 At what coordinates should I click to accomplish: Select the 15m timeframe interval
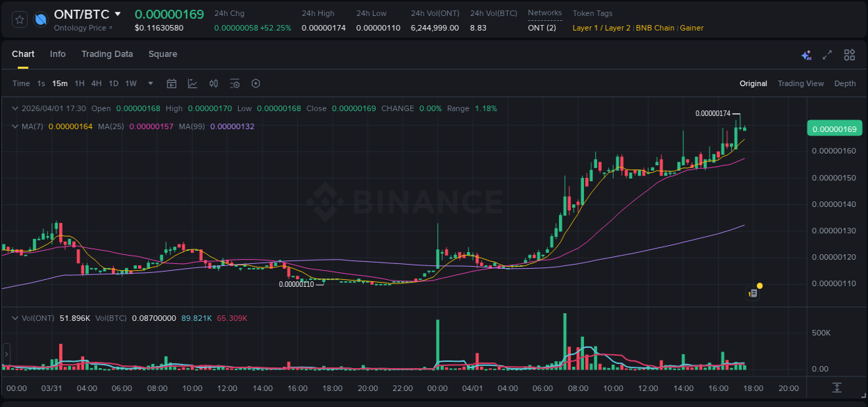(x=60, y=83)
